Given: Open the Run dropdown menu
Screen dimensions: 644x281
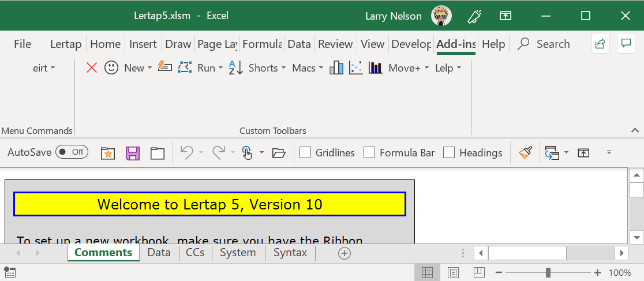Looking at the screenshot, I should 210,68.
